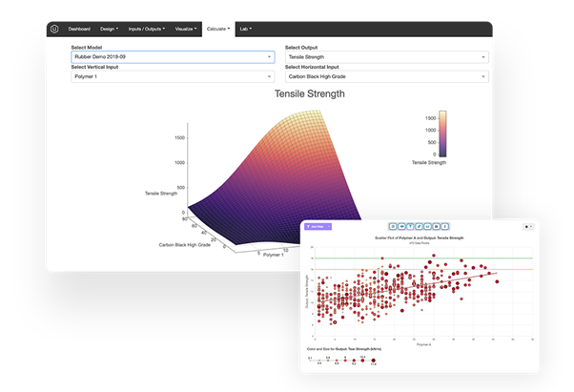Open the Calculate tab menu
The width and height of the screenshot is (574, 392).
[218, 29]
